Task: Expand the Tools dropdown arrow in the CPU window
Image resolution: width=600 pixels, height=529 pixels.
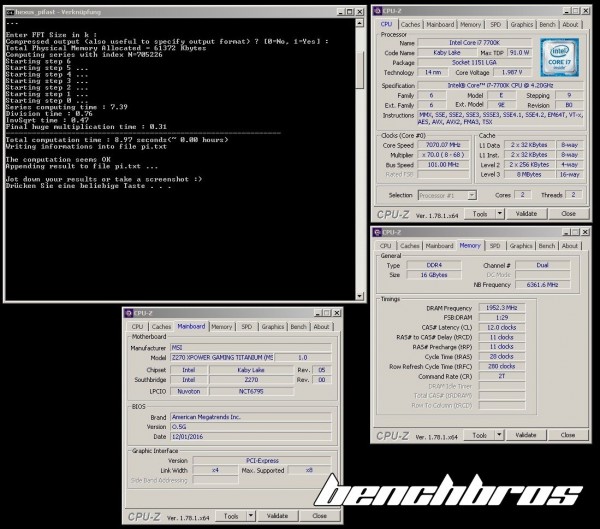Action: click(500, 214)
